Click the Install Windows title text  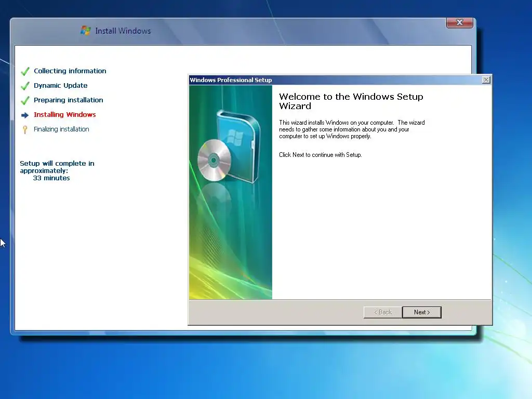click(123, 31)
